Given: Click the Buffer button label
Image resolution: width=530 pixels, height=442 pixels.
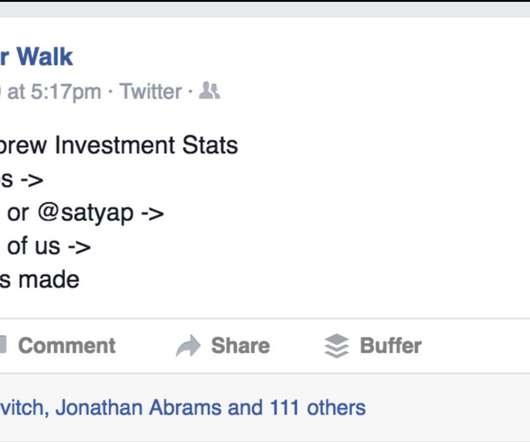Looking at the screenshot, I should (x=391, y=346).
